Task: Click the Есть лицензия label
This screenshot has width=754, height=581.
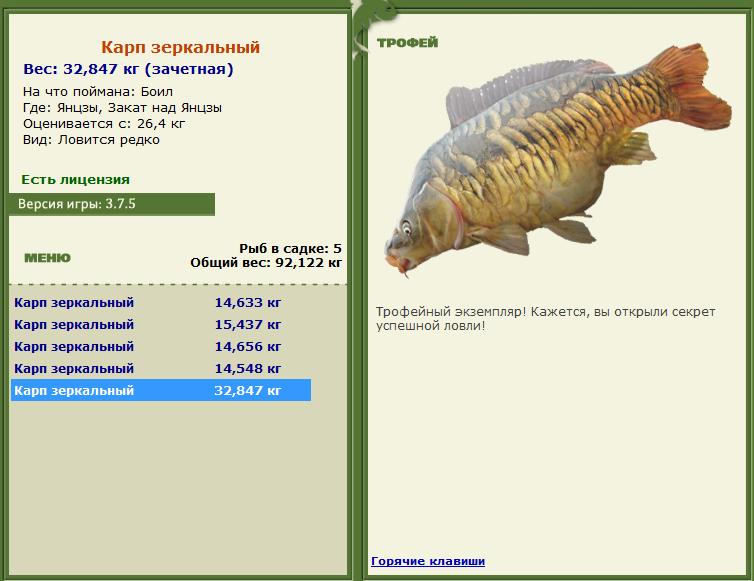Action: click(75, 180)
